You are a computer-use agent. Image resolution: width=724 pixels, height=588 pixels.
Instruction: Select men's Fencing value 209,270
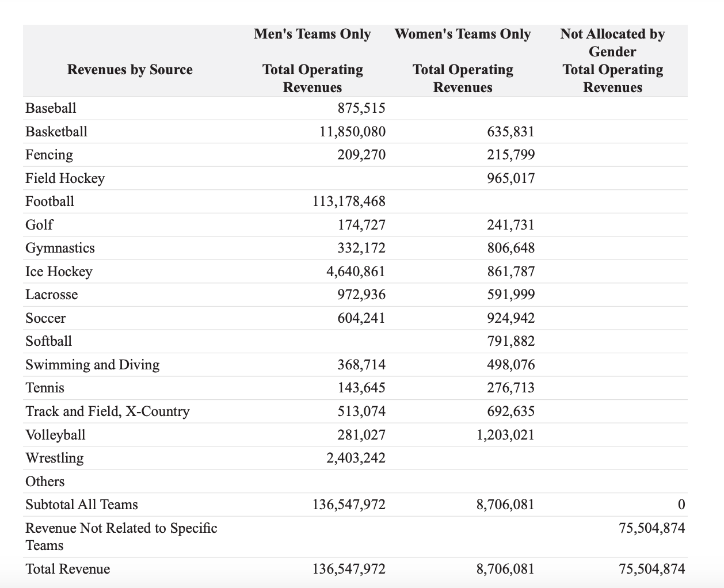click(x=361, y=155)
